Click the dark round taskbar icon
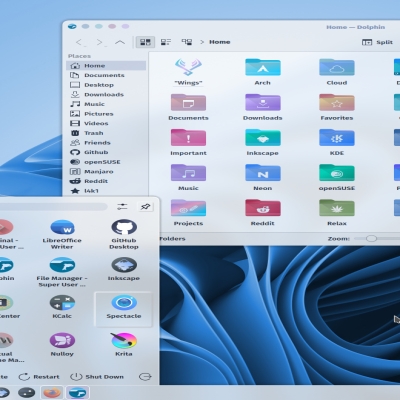The height and width of the screenshot is (400, 400). point(26,393)
